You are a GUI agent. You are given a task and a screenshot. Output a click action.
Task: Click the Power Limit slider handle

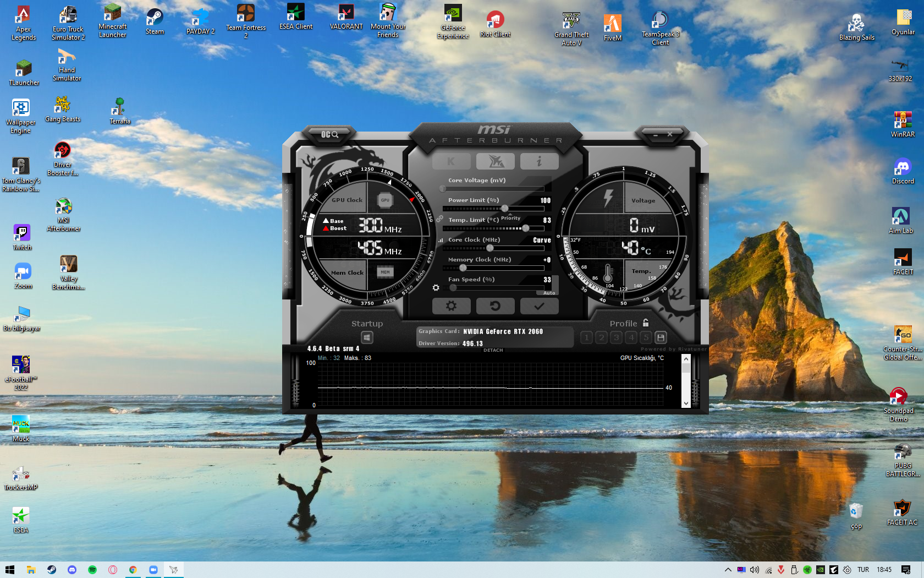pos(504,209)
